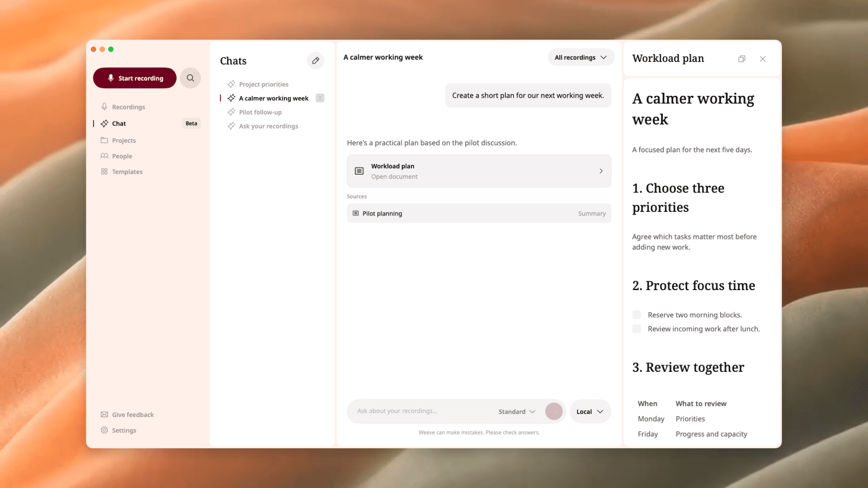This screenshot has height=488, width=868.
Task: Click the Templates grid icon
Action: pyautogui.click(x=104, y=172)
